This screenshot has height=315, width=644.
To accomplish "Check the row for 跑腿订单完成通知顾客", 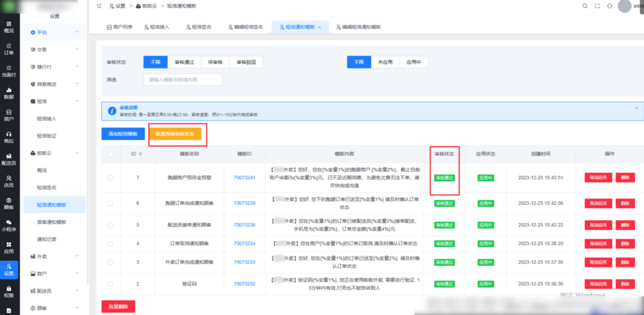I will pyautogui.click(x=111, y=203).
